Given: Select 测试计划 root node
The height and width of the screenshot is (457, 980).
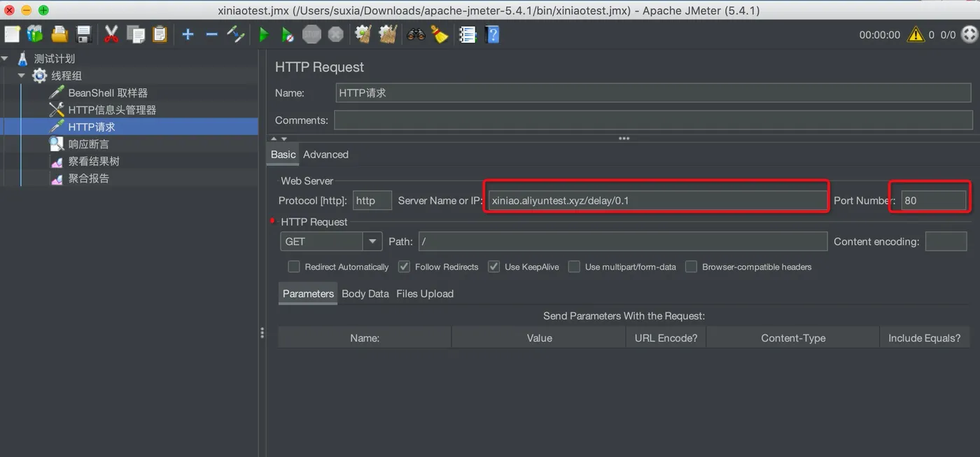Looking at the screenshot, I should [x=54, y=59].
